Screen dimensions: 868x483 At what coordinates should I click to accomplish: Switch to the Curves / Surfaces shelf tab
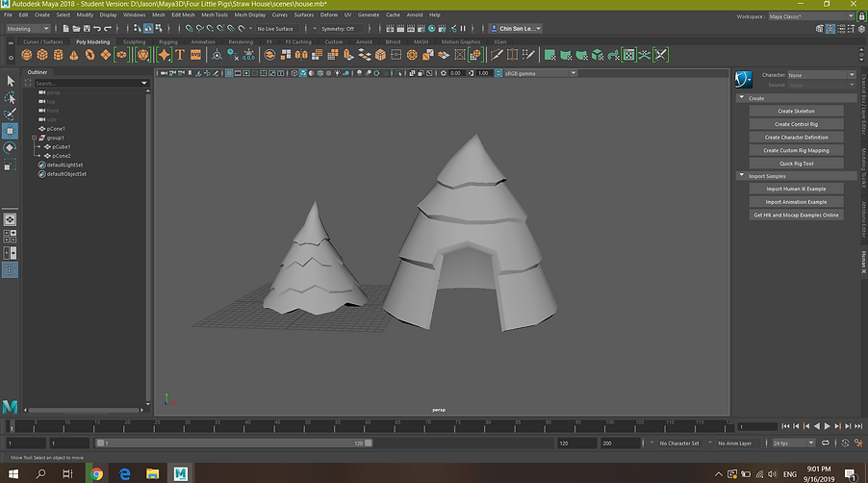42,42
